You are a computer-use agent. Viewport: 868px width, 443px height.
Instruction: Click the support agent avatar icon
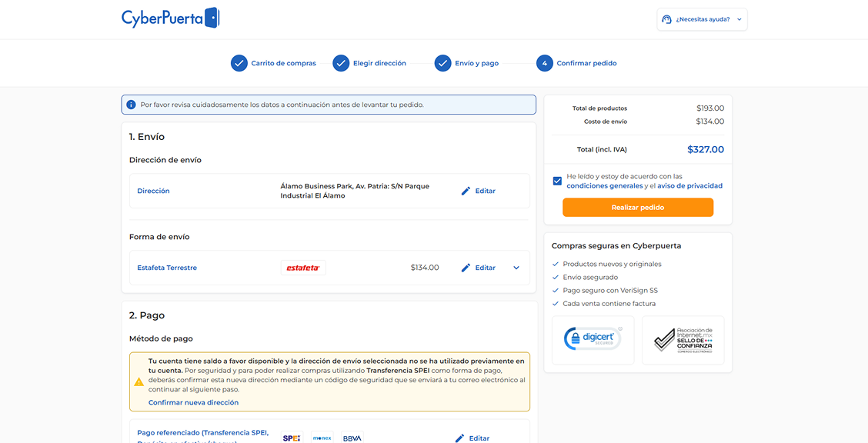666,18
